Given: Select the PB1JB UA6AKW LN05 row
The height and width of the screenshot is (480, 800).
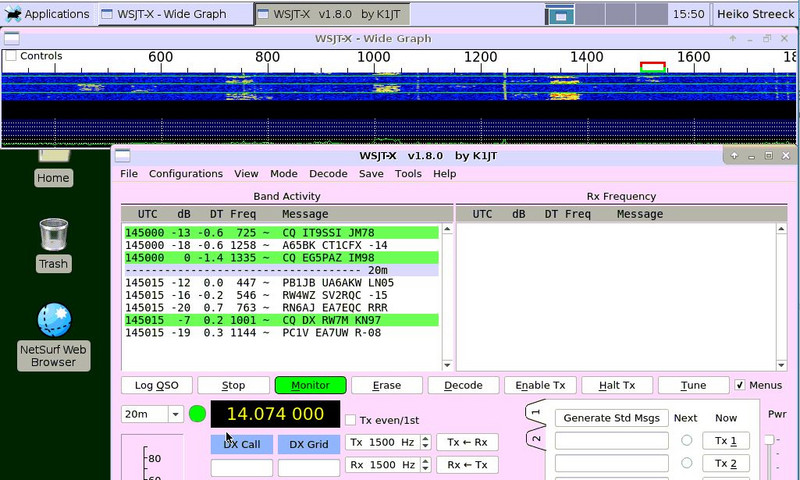Looking at the screenshot, I should point(281,283).
